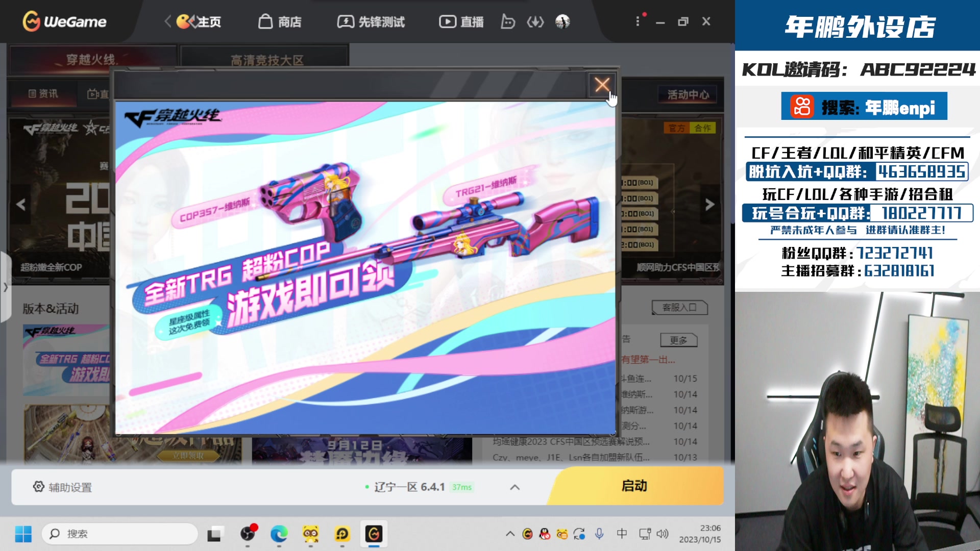Open 客服入口 customer service
Viewport: 980px width, 551px height.
pos(679,307)
